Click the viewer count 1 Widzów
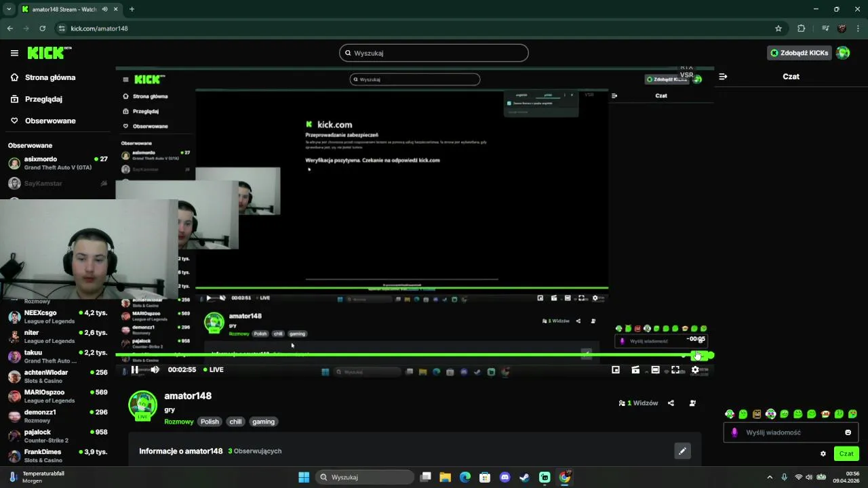The height and width of the screenshot is (488, 868). tap(638, 403)
